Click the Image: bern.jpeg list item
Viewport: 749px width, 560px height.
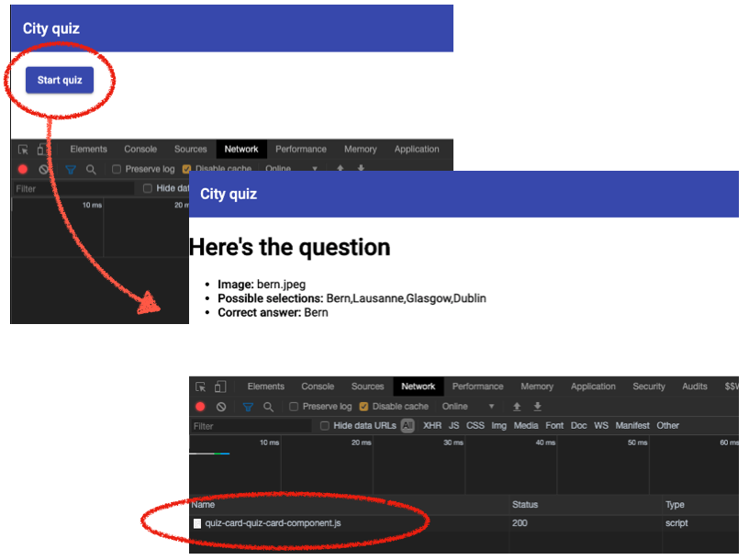point(262,285)
